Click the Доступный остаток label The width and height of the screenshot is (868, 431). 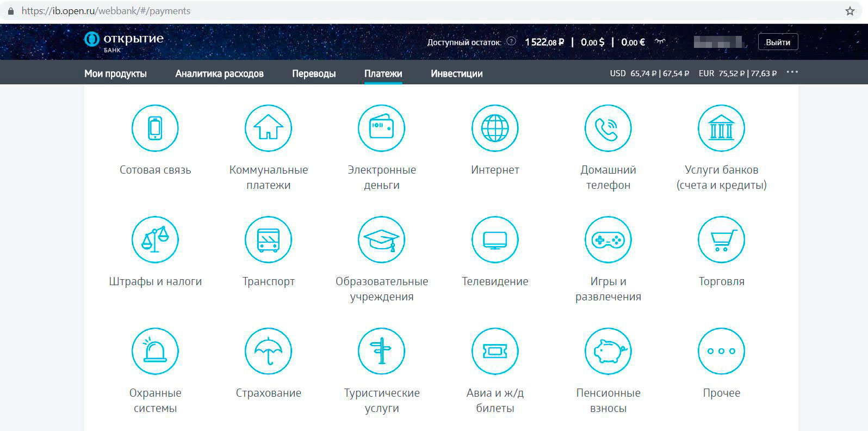pyautogui.click(x=464, y=42)
